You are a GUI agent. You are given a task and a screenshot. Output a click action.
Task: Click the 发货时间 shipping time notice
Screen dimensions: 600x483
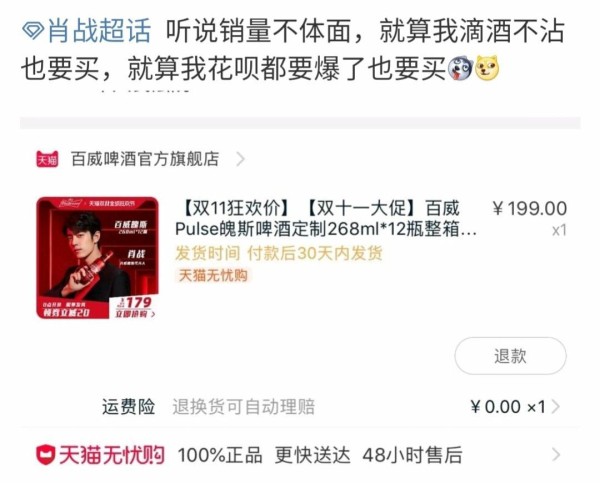(x=279, y=253)
